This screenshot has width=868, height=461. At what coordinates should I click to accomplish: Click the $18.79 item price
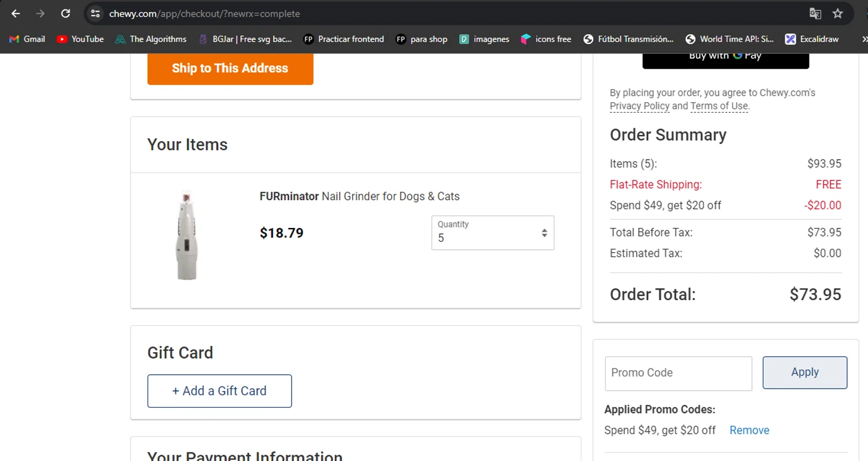tap(282, 233)
